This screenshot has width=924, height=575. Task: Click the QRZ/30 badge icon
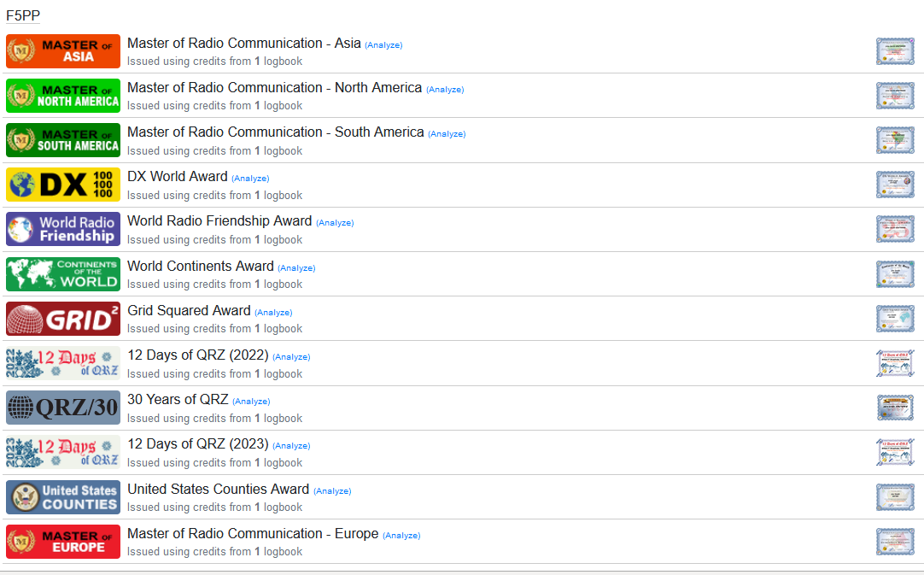63,408
